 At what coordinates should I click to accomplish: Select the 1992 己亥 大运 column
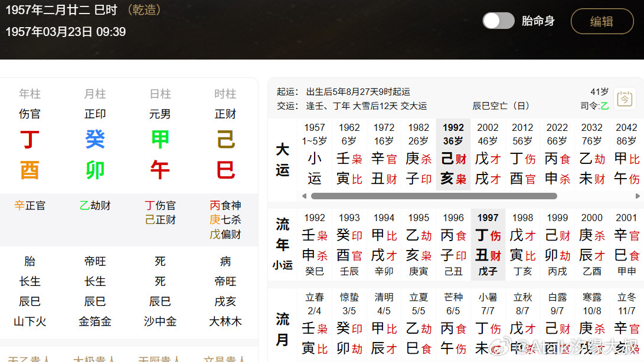[x=453, y=154]
